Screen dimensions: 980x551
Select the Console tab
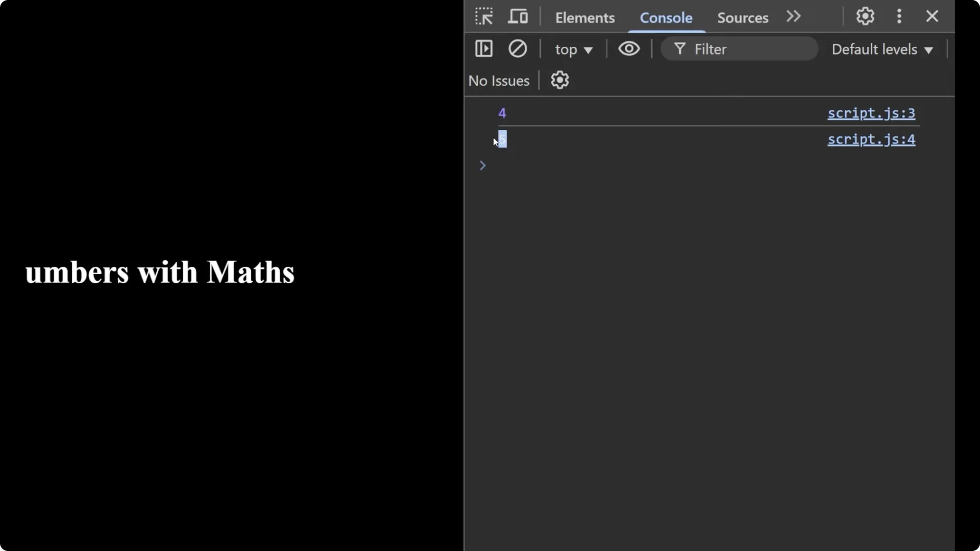[x=667, y=18]
